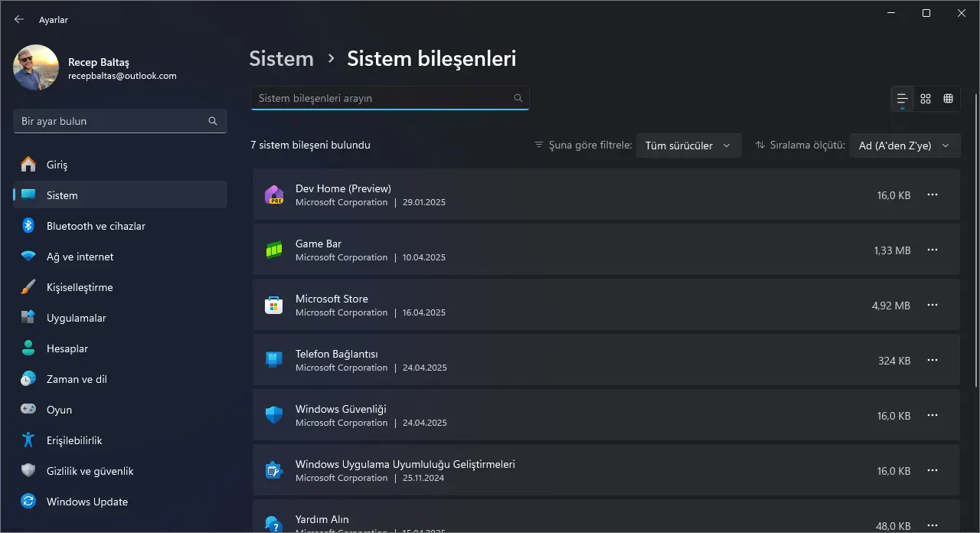Image resolution: width=980 pixels, height=533 pixels.
Task: Open Bluetooth ve cihazlar settings
Action: click(120, 226)
